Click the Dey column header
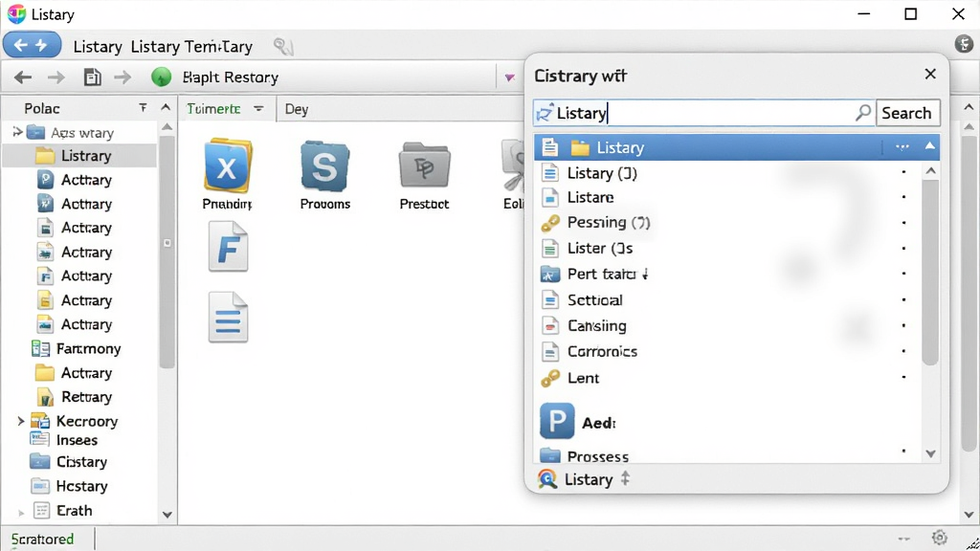The image size is (980, 551). coord(297,109)
